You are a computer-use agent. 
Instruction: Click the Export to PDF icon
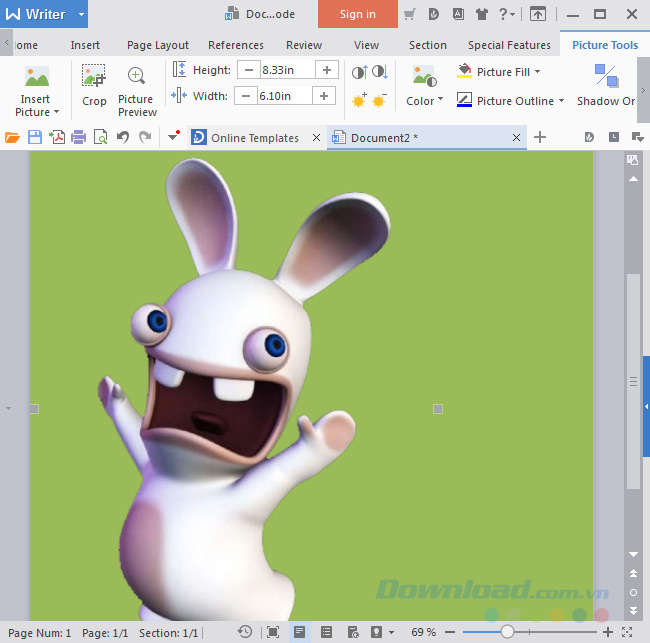[57, 138]
